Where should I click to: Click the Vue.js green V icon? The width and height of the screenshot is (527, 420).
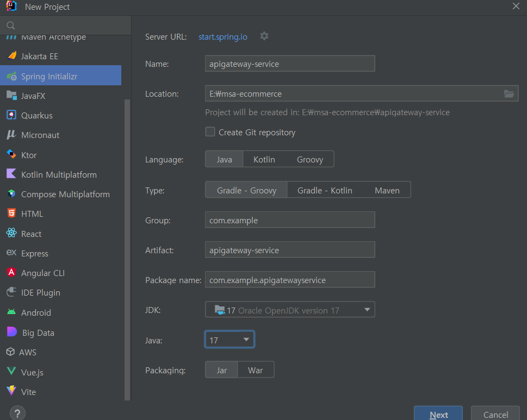click(11, 371)
